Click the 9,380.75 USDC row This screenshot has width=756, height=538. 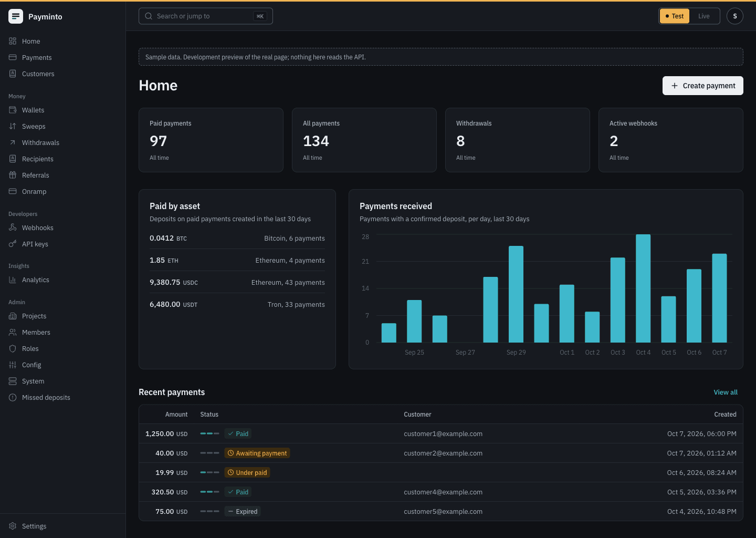[237, 282]
